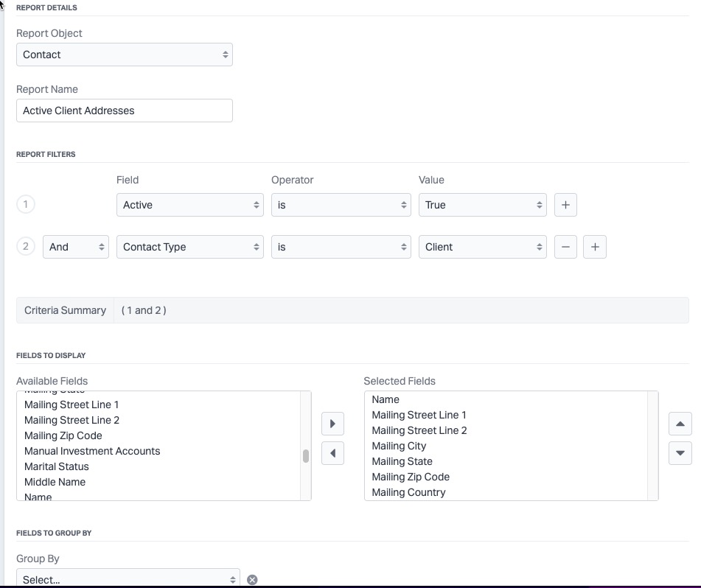Select Mailing City in Selected Fields
701x588 pixels.
pyautogui.click(x=399, y=446)
